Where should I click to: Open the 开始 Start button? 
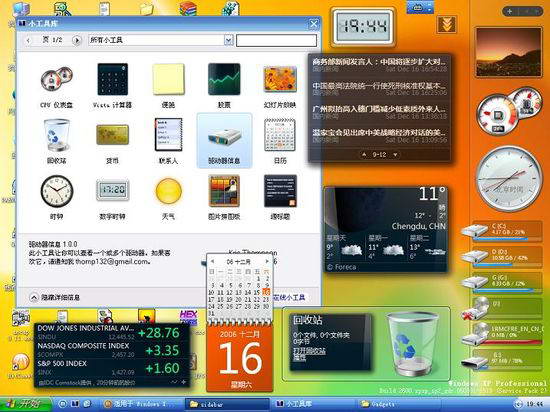click(26, 404)
